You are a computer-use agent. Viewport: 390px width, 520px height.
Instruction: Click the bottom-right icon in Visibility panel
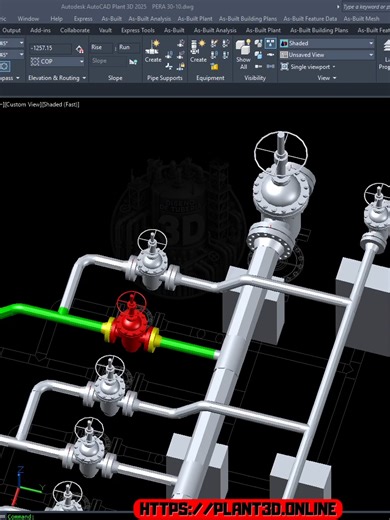[x=270, y=66]
